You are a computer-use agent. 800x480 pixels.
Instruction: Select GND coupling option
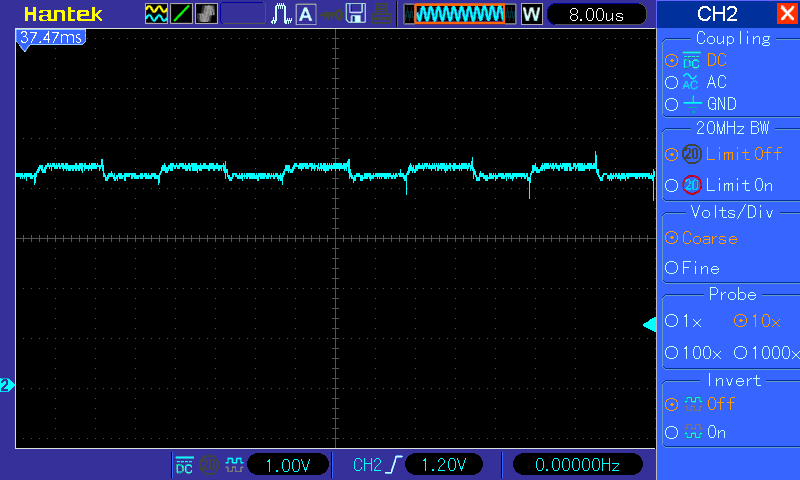(x=701, y=104)
